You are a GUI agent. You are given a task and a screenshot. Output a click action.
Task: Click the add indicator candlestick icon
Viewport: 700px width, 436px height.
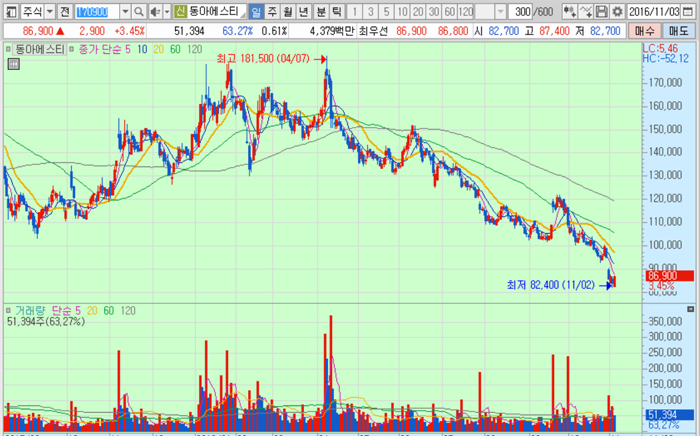(x=568, y=11)
